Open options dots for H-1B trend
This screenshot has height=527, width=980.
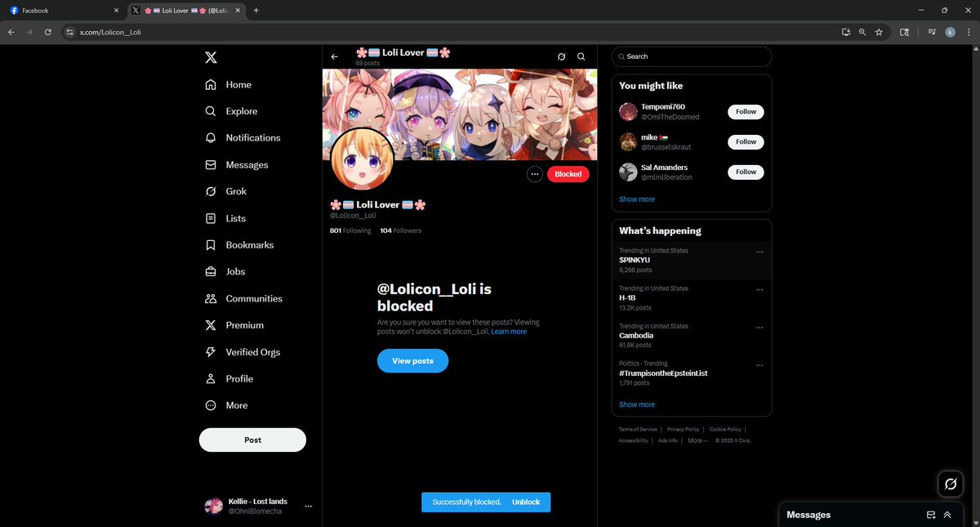[x=759, y=289]
